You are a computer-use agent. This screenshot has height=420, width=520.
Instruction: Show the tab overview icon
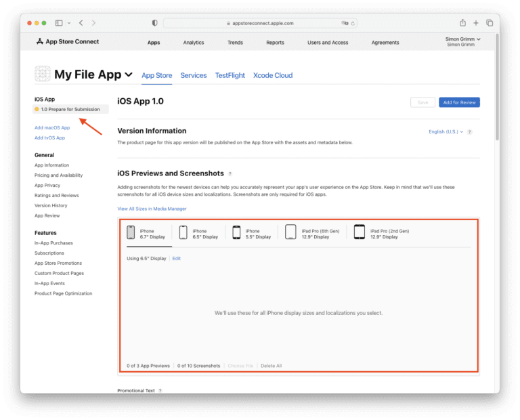[489, 23]
